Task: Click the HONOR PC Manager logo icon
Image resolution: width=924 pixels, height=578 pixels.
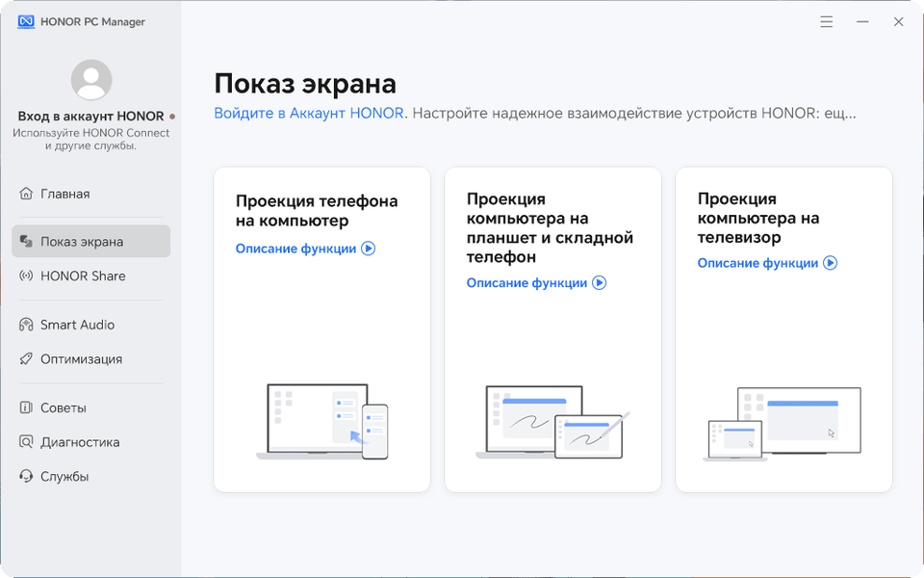Action: (26, 22)
